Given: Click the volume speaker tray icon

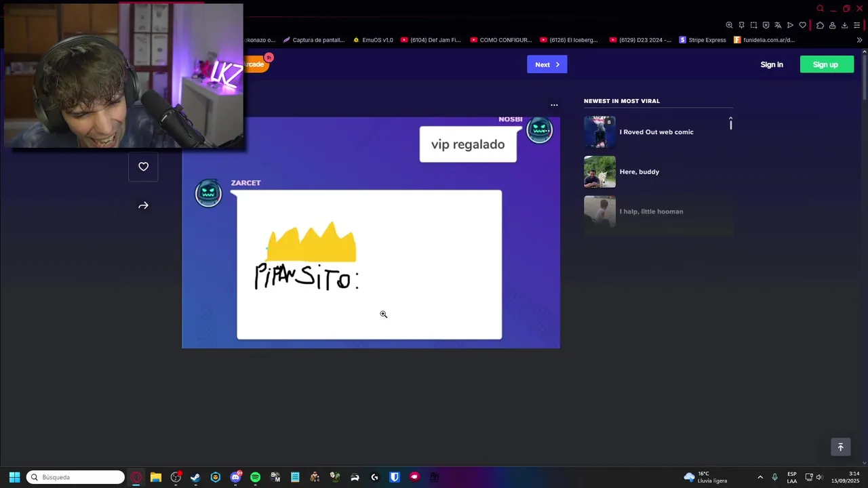Looking at the screenshot, I should tap(819, 477).
